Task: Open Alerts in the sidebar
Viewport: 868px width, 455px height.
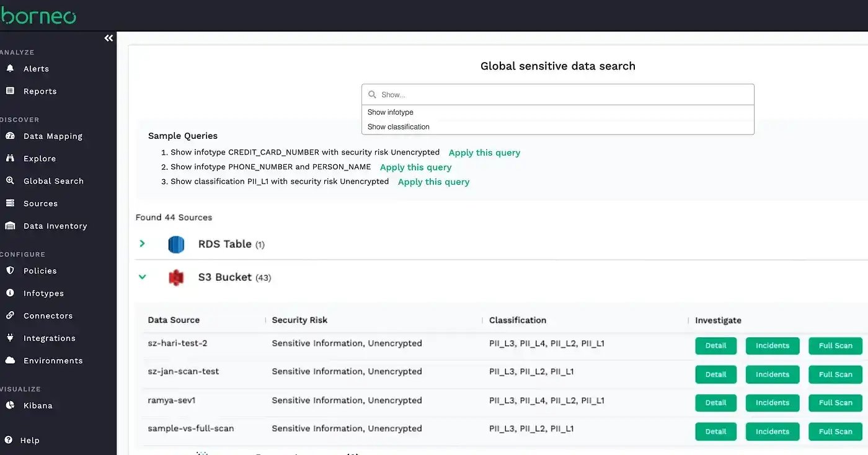Action: click(x=36, y=69)
